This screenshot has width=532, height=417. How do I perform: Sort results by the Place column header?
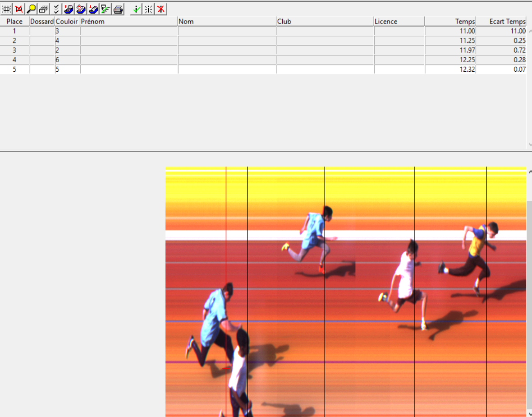click(14, 21)
